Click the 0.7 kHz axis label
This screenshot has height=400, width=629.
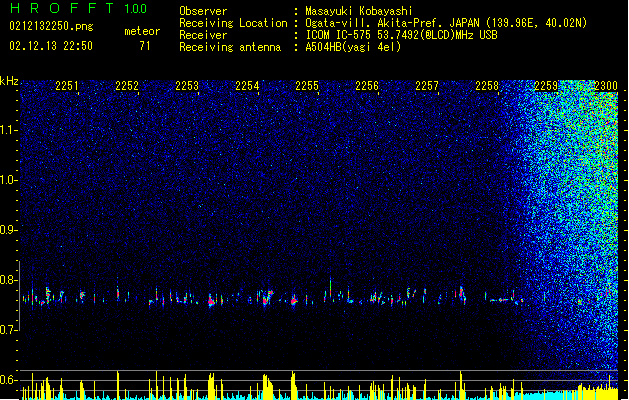click(9, 330)
